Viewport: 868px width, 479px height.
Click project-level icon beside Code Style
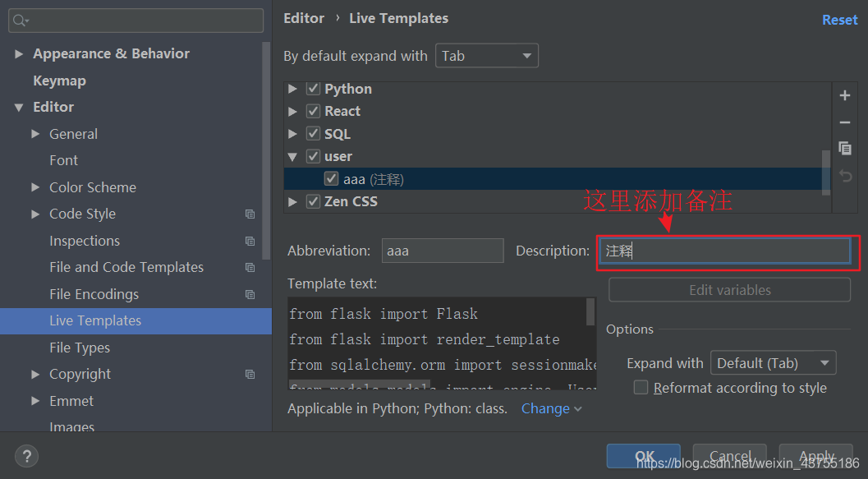pos(250,214)
